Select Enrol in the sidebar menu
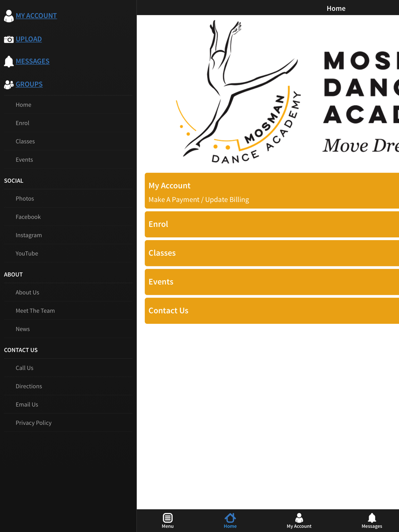Image resolution: width=399 pixels, height=532 pixels. click(68, 123)
